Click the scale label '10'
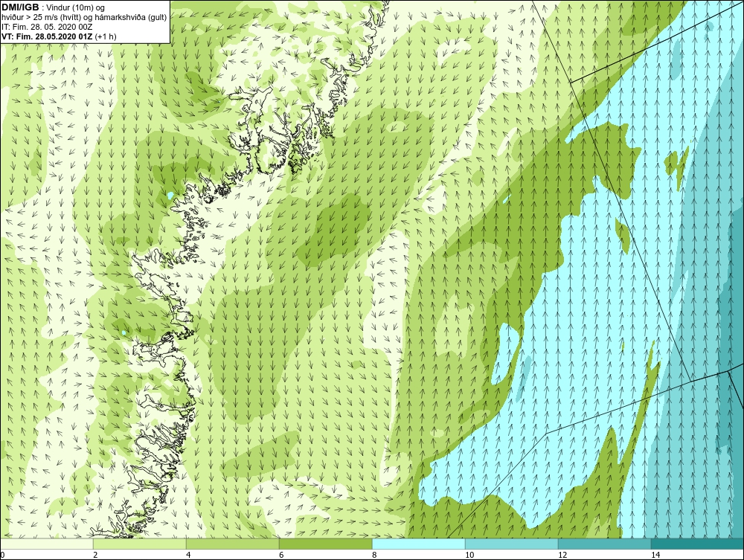 pos(469,555)
